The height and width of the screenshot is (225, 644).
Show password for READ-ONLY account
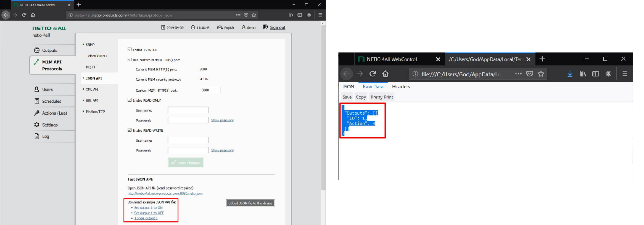click(x=222, y=120)
